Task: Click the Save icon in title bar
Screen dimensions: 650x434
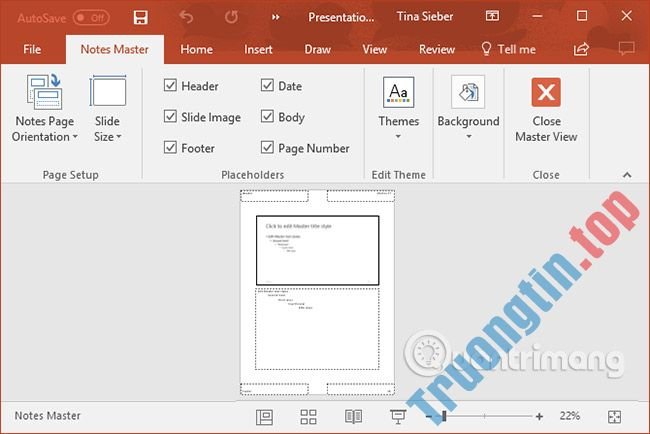Action: pos(140,17)
